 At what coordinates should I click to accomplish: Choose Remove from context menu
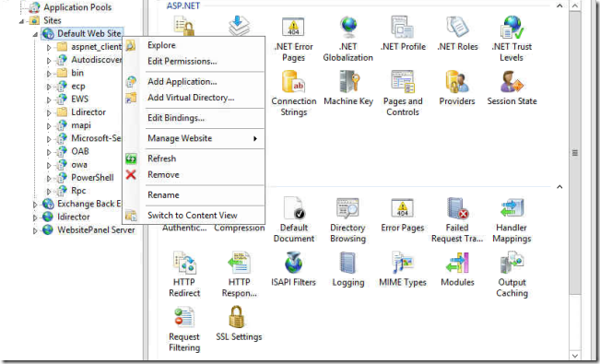point(194,174)
